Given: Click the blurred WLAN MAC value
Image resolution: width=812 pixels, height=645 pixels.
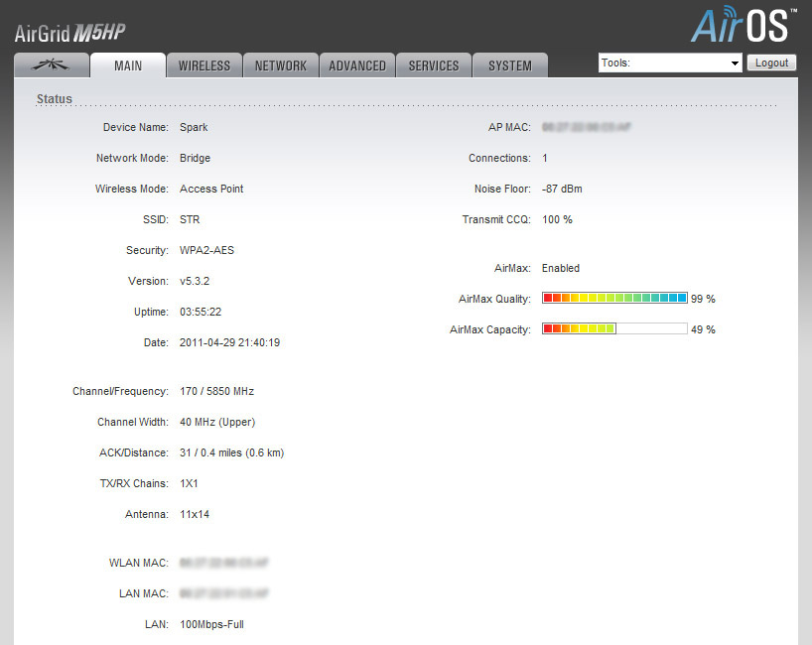Looking at the screenshot, I should click(x=223, y=563).
